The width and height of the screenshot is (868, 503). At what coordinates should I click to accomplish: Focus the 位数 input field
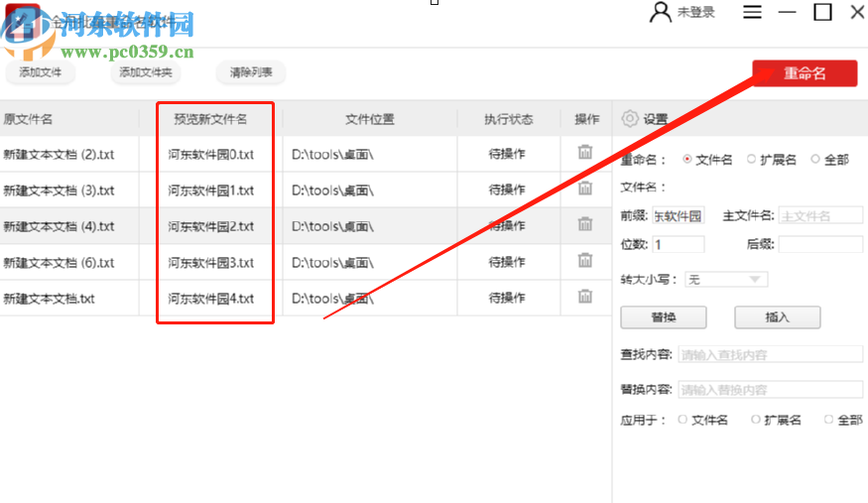(x=679, y=245)
